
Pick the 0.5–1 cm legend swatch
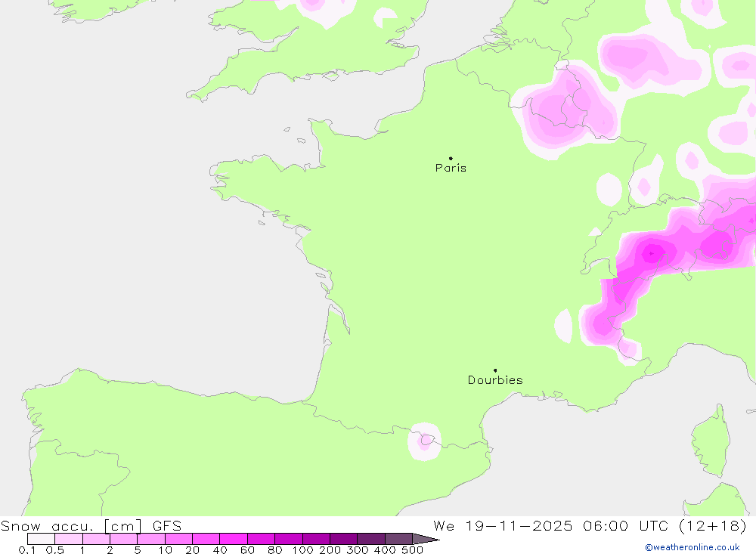tap(69, 539)
